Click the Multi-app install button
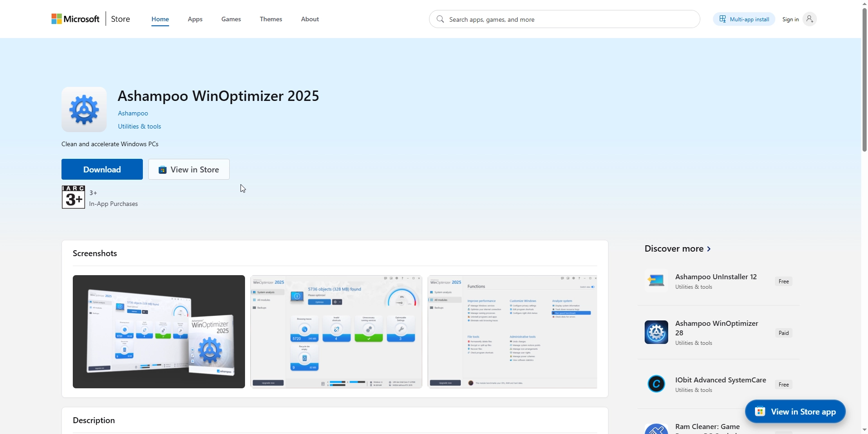 point(744,19)
